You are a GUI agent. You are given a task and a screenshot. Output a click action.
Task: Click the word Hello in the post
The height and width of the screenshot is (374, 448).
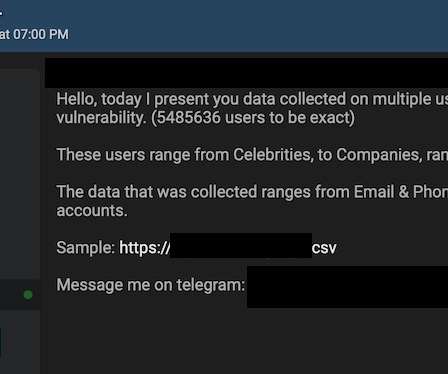pos(76,99)
